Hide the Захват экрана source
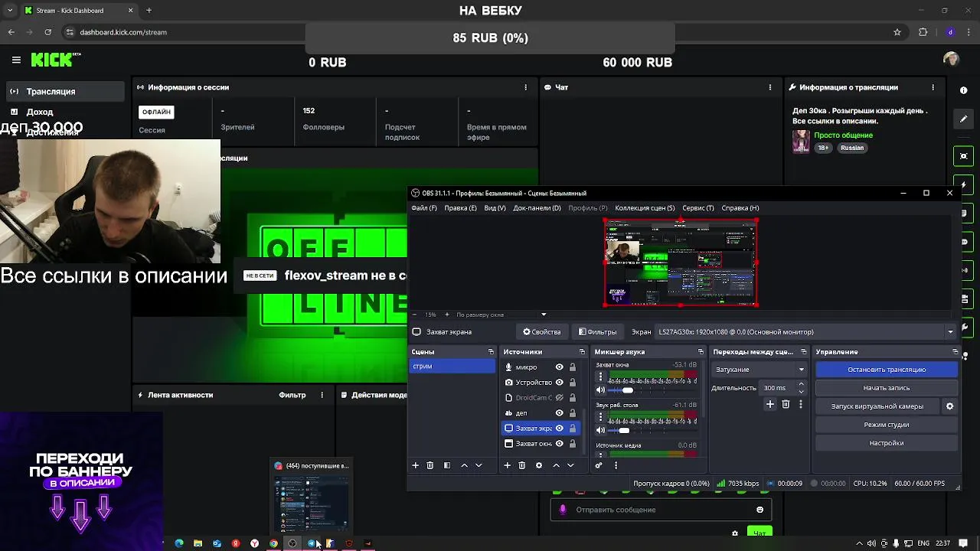 560,429
